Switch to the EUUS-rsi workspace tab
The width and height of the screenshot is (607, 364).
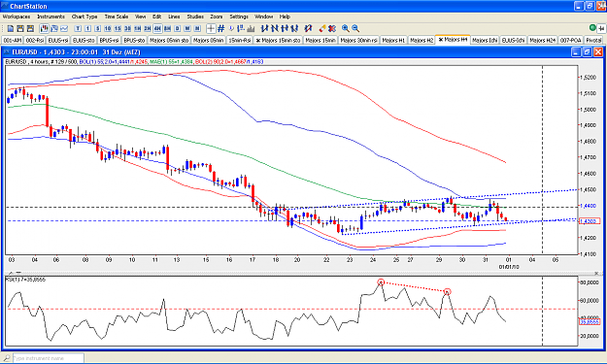58,40
